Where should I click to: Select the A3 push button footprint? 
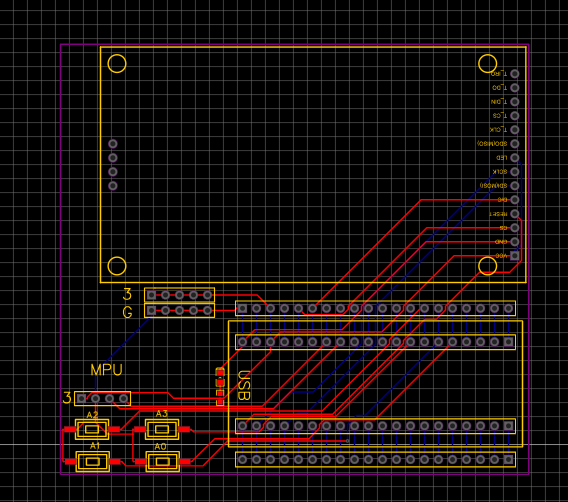[162, 430]
